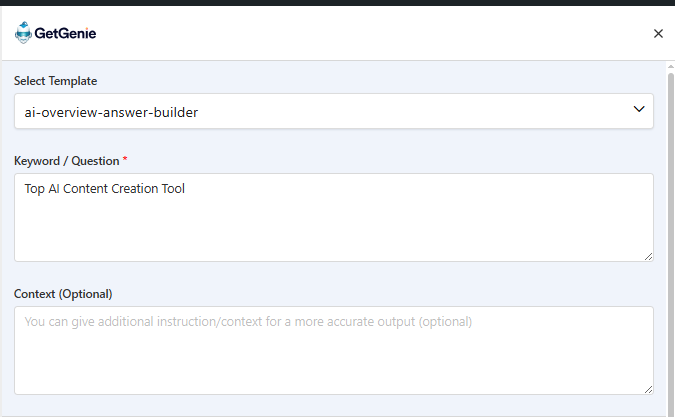The height and width of the screenshot is (417, 675).
Task: Click the "Keyword / Question" label
Action: pos(66,161)
